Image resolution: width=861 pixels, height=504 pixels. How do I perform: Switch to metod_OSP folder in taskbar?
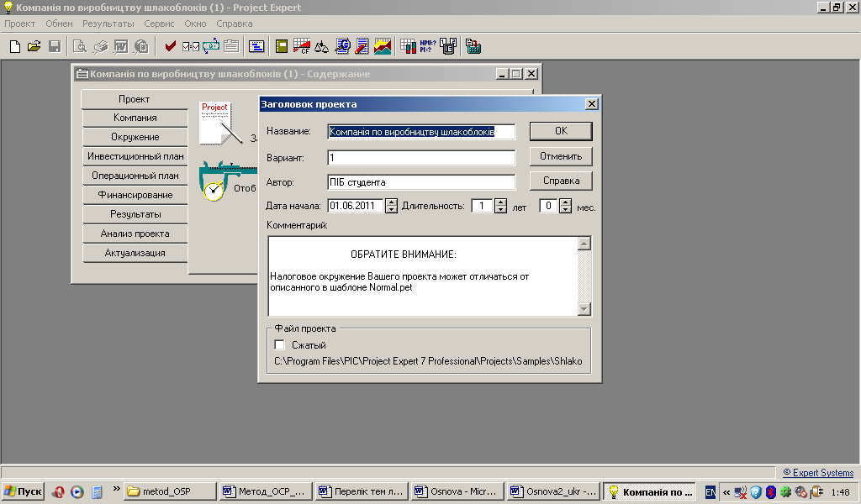170,491
